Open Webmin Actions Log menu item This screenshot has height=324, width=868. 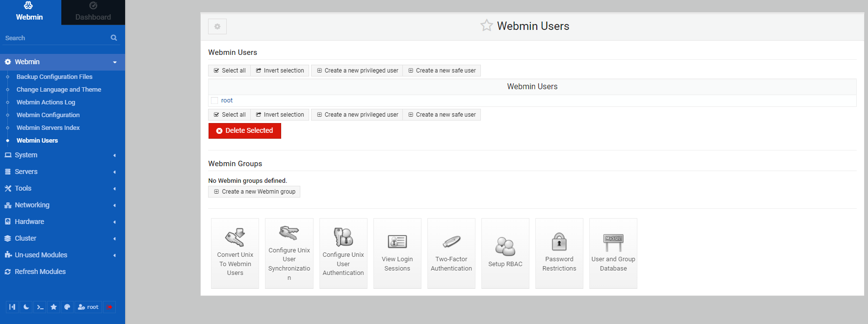[x=46, y=102]
